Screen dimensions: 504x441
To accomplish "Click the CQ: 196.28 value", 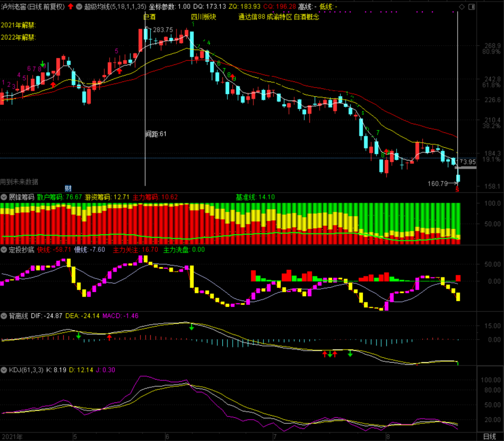I will (280, 7).
